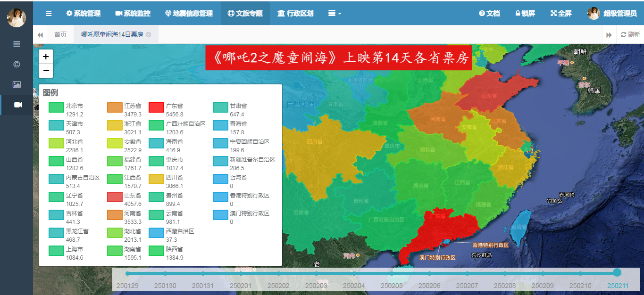The image size is (644, 295).
Task: Zoom out the map with minus button
Action: [x=46, y=71]
